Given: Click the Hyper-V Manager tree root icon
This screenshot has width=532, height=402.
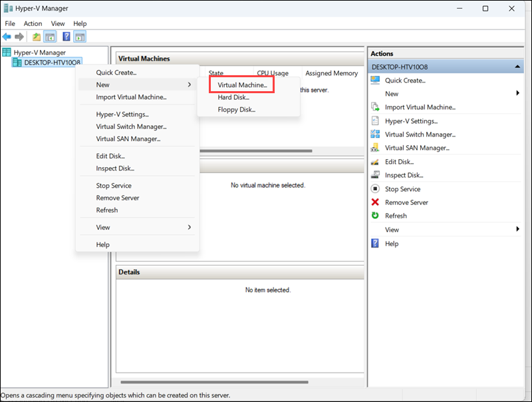Looking at the screenshot, I should (x=7, y=53).
